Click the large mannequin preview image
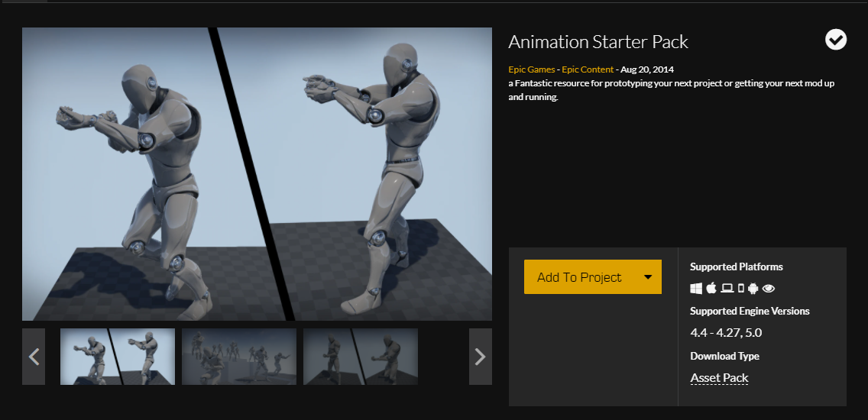This screenshot has height=420, width=868. [257, 174]
